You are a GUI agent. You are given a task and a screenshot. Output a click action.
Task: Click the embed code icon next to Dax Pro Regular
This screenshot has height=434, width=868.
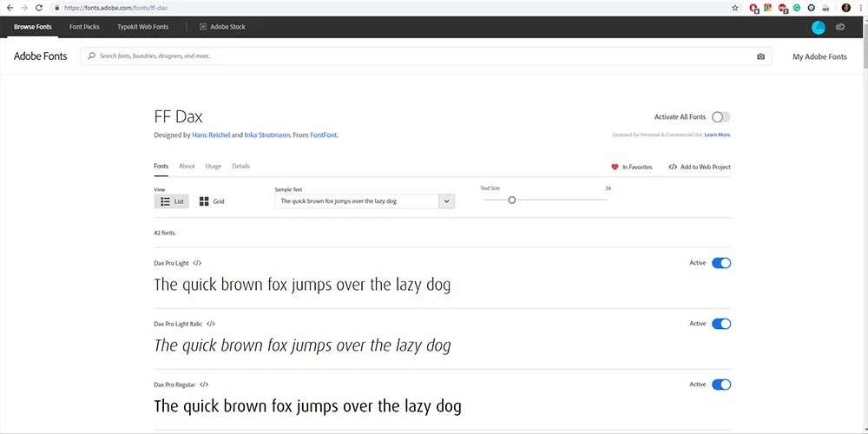click(x=204, y=385)
